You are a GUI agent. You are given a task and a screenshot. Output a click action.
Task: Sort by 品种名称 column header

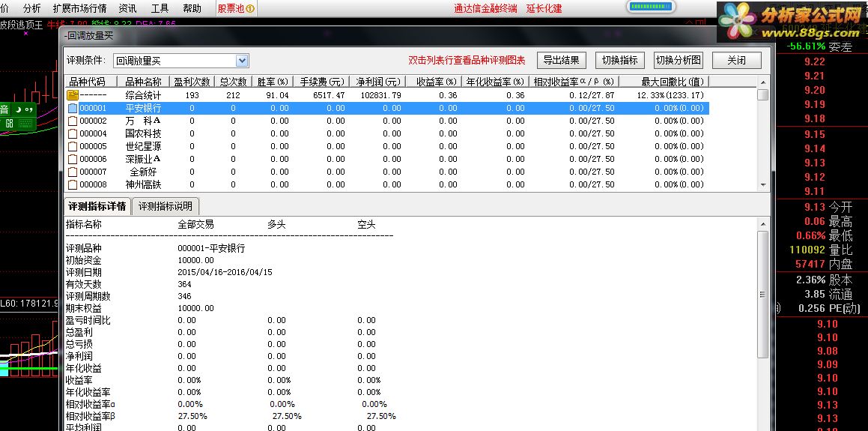click(143, 82)
